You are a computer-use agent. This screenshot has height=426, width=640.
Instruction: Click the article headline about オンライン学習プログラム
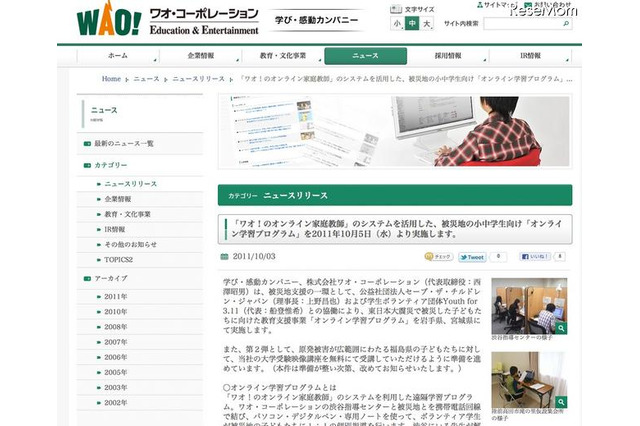point(396,229)
